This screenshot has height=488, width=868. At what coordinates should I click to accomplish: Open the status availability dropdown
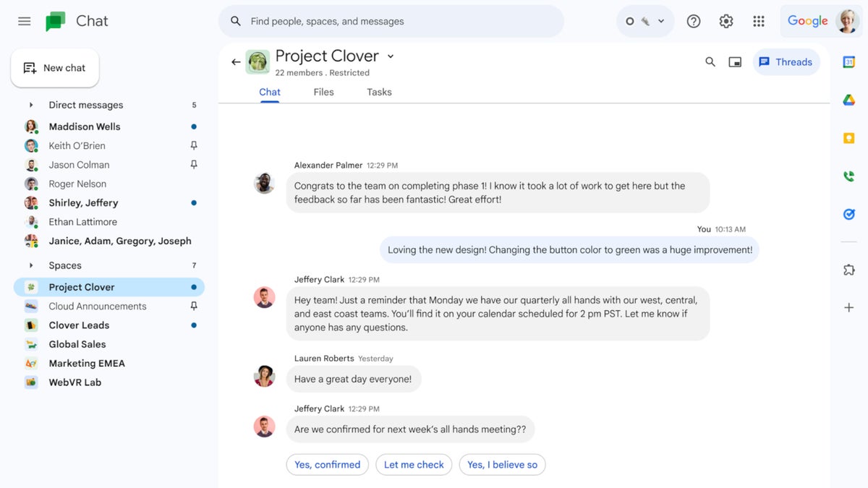pyautogui.click(x=645, y=21)
